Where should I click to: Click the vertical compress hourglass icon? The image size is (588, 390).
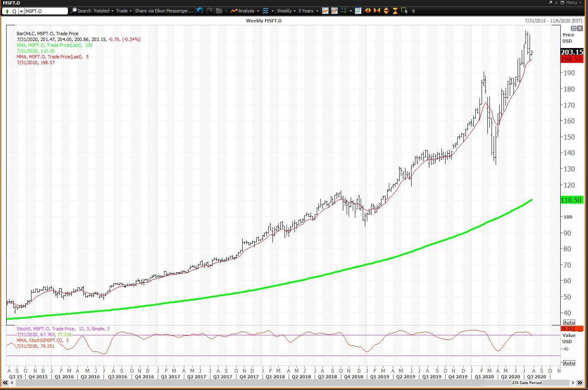395,11
